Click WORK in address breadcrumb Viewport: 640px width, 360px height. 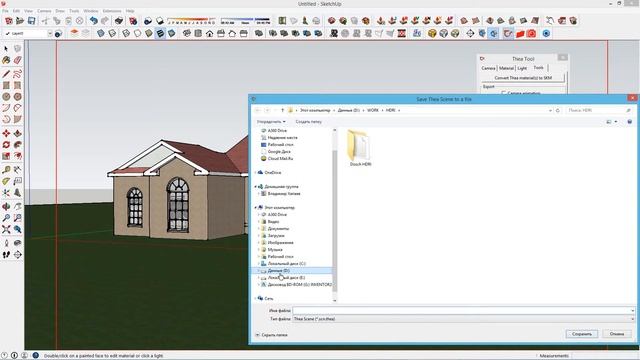coord(373,110)
